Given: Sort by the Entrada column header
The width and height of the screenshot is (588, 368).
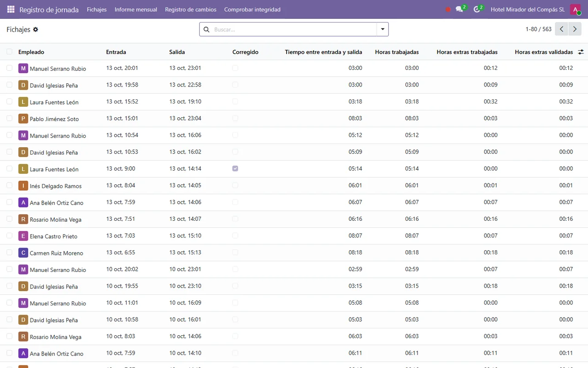Looking at the screenshot, I should [x=116, y=52].
